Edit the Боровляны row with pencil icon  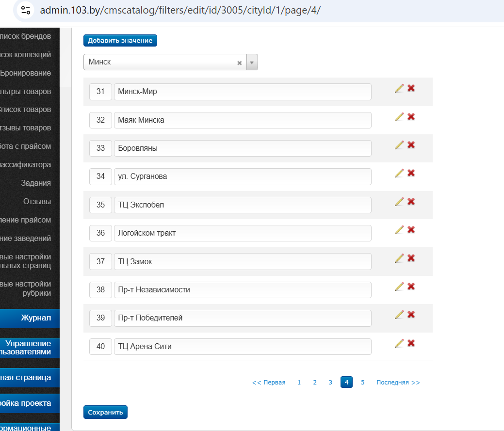(399, 145)
